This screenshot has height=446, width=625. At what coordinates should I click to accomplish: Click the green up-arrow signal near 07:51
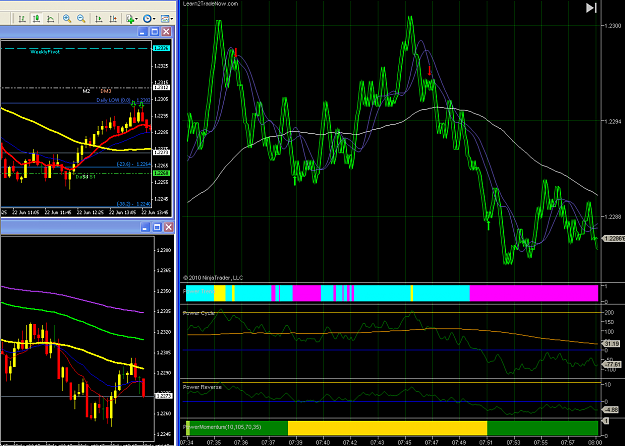click(489, 226)
